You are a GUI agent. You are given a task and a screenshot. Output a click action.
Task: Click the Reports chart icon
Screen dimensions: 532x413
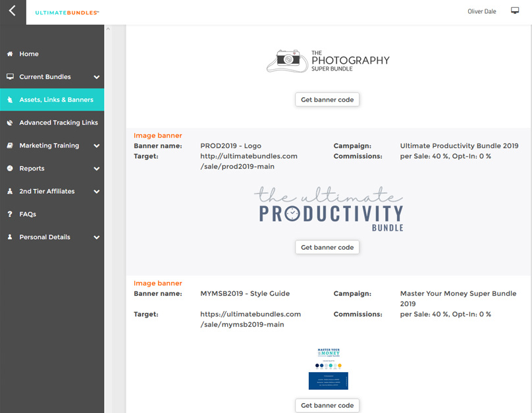click(10, 169)
